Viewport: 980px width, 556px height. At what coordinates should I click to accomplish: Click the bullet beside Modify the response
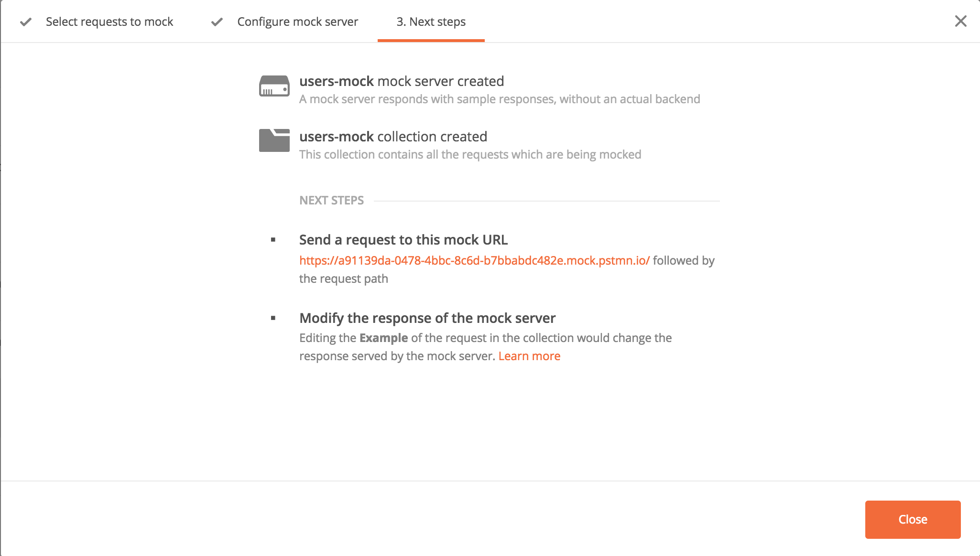[273, 318]
